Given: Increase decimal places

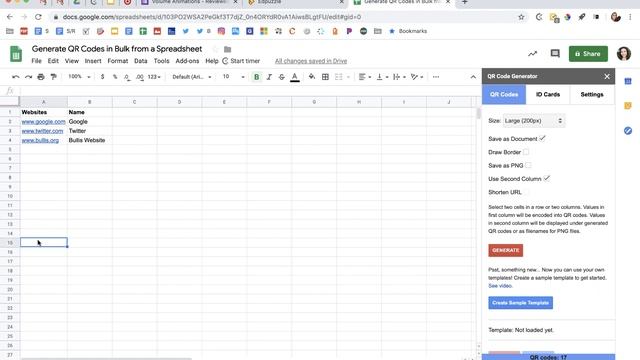Looking at the screenshot, I should (x=140, y=77).
